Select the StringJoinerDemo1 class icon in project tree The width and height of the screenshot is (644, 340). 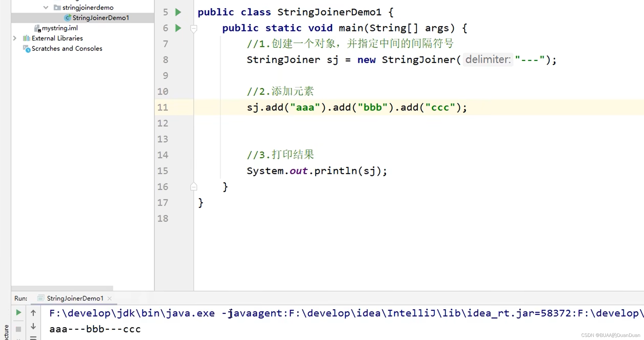pos(68,18)
